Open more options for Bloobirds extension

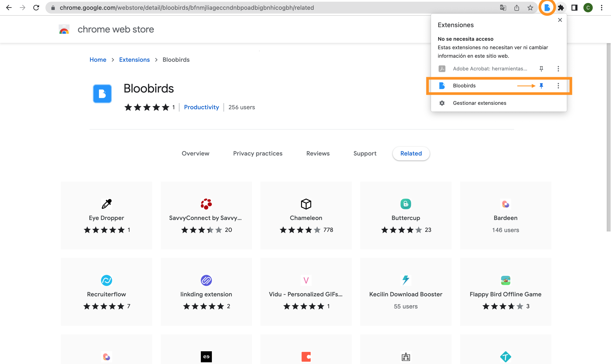pos(558,86)
